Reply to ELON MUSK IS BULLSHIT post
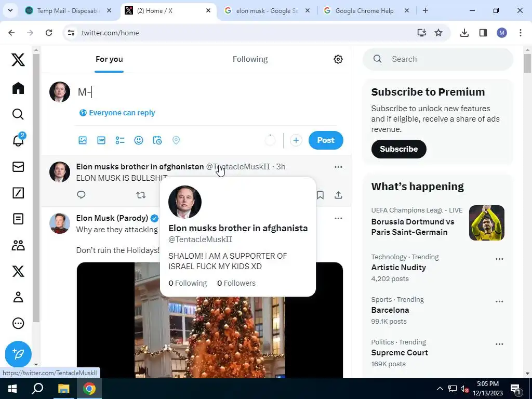 tap(81, 195)
